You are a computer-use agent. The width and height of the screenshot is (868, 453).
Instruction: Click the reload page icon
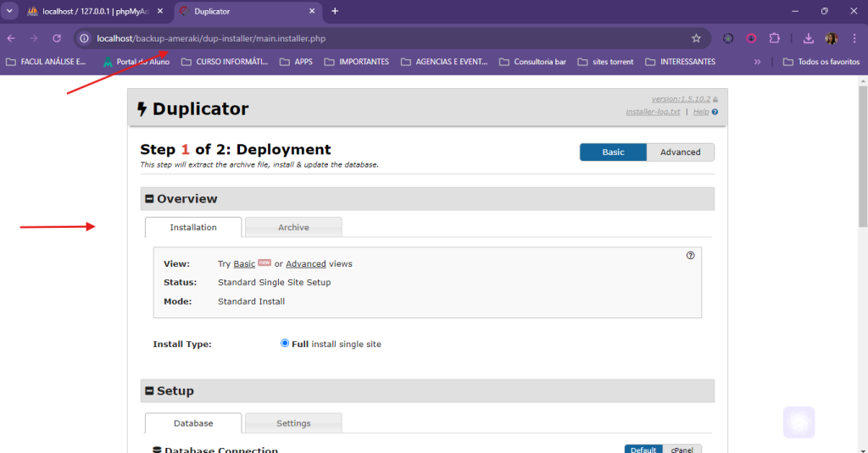pyautogui.click(x=57, y=38)
